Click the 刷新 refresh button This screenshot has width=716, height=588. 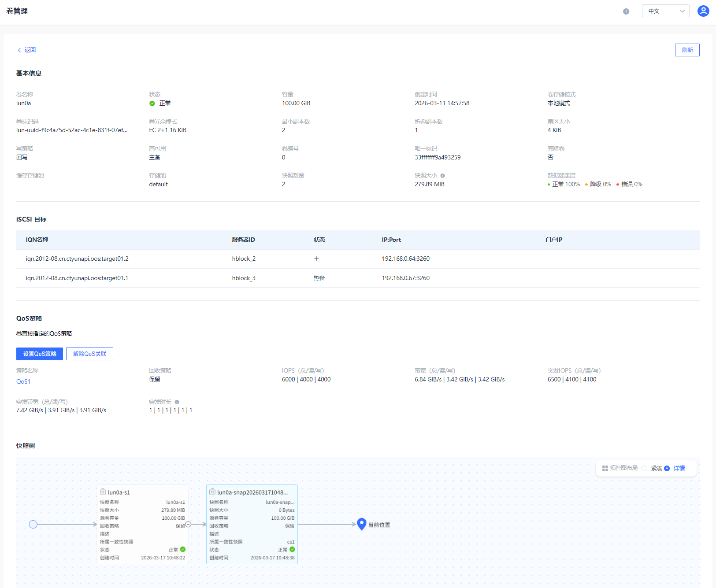coord(687,50)
